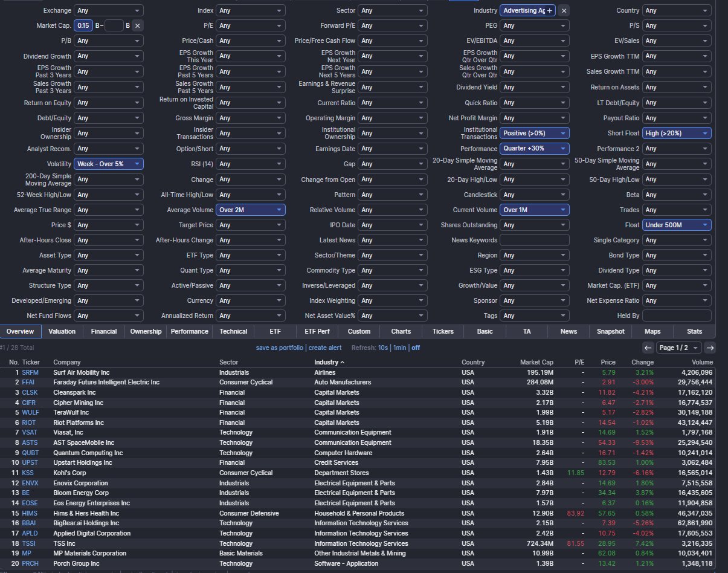728x573 pixels.
Task: Open the Volatility Week Over 5% dropdown
Action: (x=109, y=164)
